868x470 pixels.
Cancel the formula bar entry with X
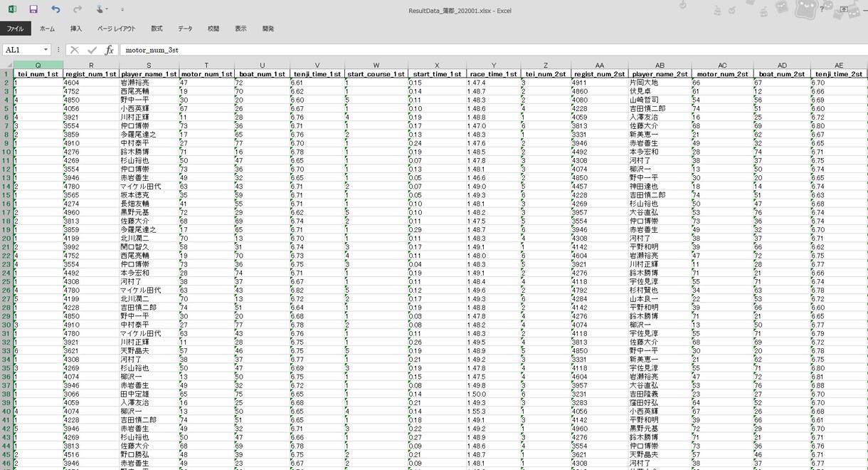pos(74,50)
